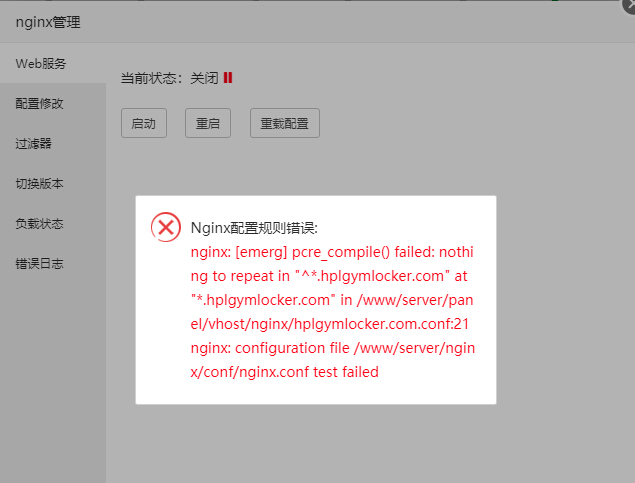Click the red stopped status indicator

pyautogui.click(x=228, y=77)
